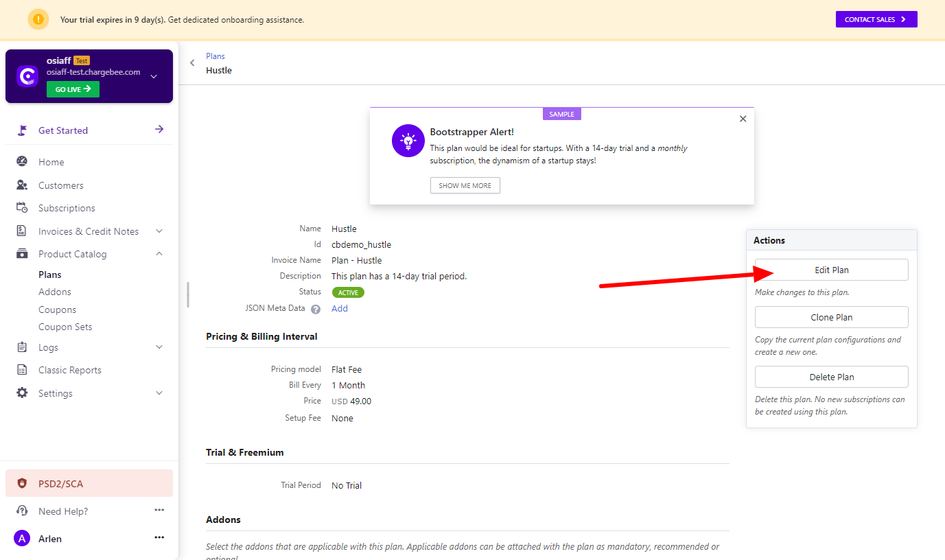The height and width of the screenshot is (560, 945).
Task: Click the Chargebee logo icon
Action: click(x=27, y=76)
